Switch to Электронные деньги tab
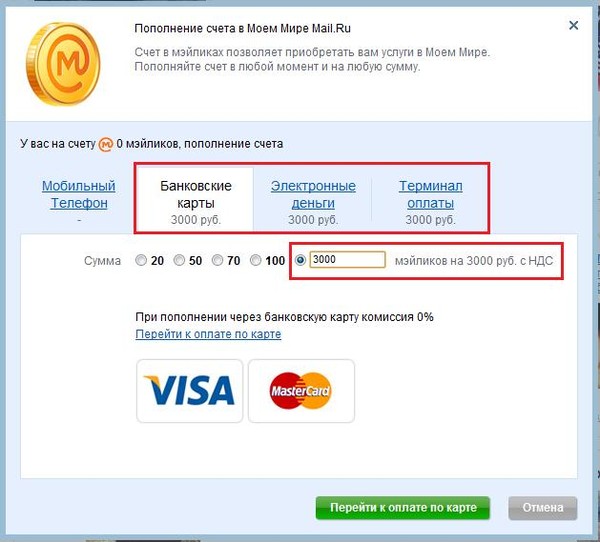 tap(313, 194)
